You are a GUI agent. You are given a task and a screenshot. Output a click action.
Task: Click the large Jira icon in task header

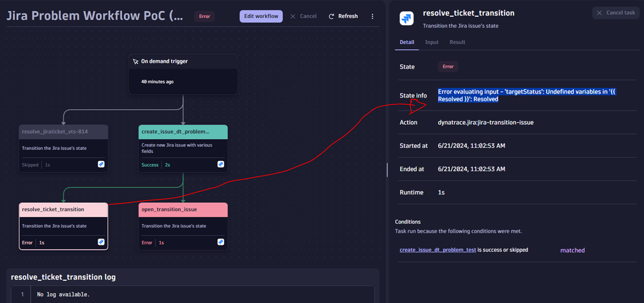point(407,18)
